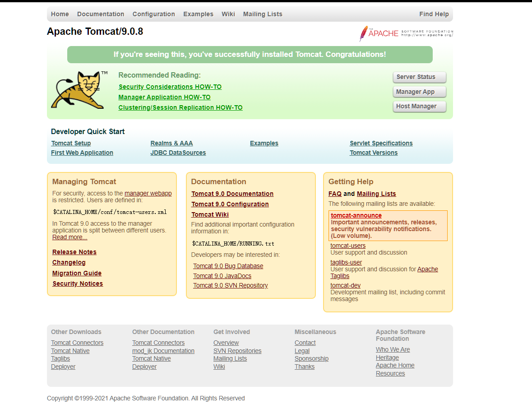The width and height of the screenshot is (532, 418).
Task: Open the Apache Taglibs link
Action: click(427, 269)
